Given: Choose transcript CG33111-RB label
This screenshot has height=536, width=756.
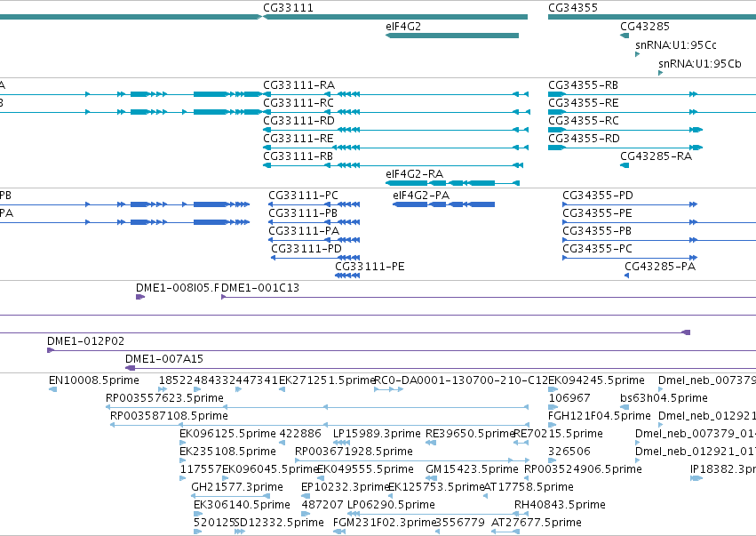Looking at the screenshot, I should pyautogui.click(x=298, y=156).
